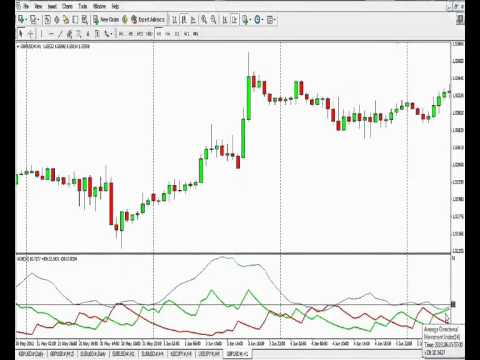Zoom in on the chart
480x360 pixels.
click(x=203, y=20)
